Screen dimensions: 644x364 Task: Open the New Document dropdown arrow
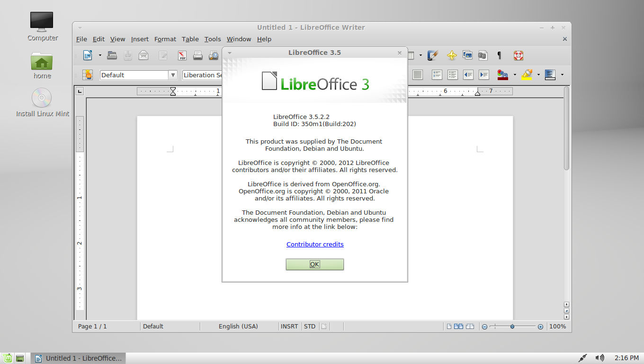[100, 55]
